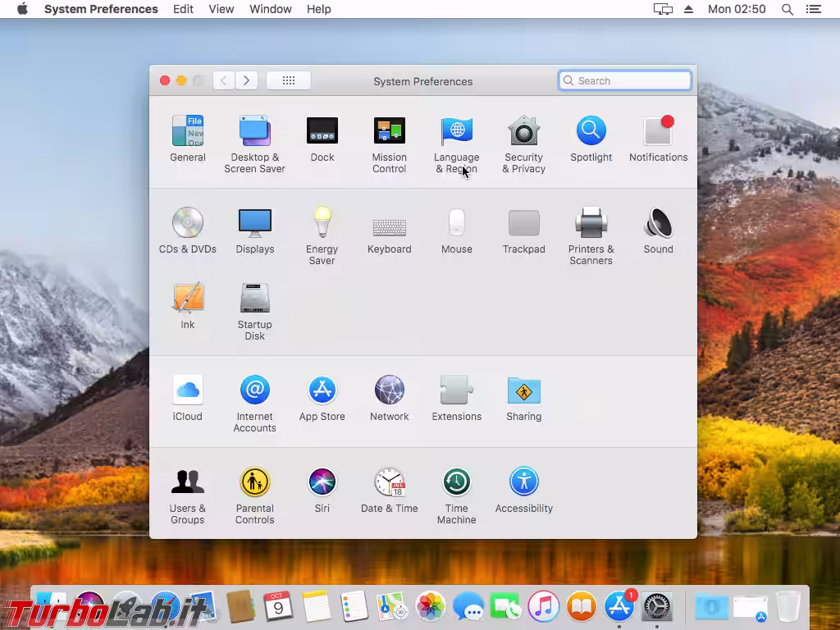Open Parental Controls preferences

[255, 482]
